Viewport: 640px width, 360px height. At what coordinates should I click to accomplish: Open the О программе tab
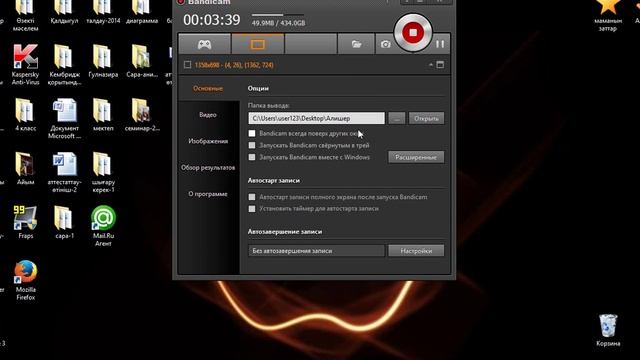(x=208, y=194)
